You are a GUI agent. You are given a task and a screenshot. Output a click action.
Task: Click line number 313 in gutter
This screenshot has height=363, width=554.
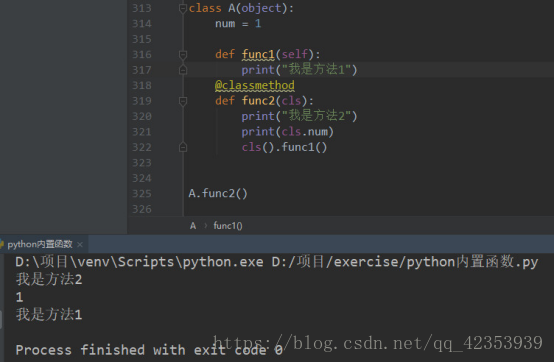pyautogui.click(x=142, y=8)
